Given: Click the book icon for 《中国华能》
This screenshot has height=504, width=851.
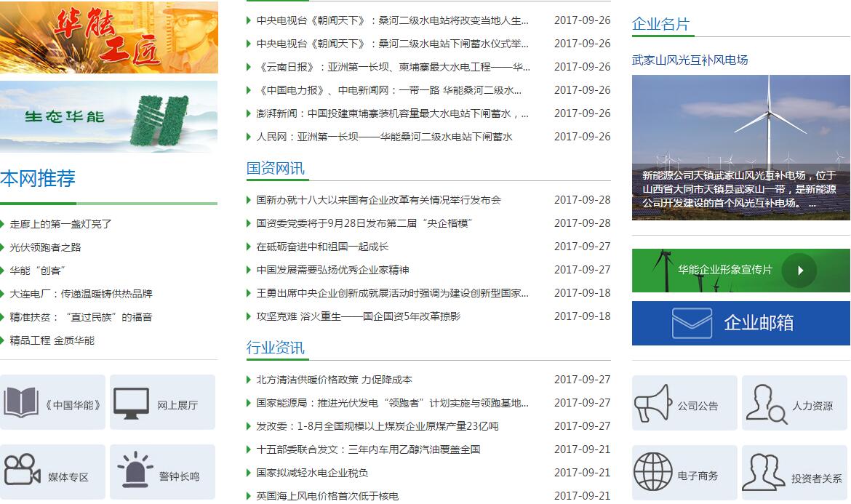Looking at the screenshot, I should 21,402.
